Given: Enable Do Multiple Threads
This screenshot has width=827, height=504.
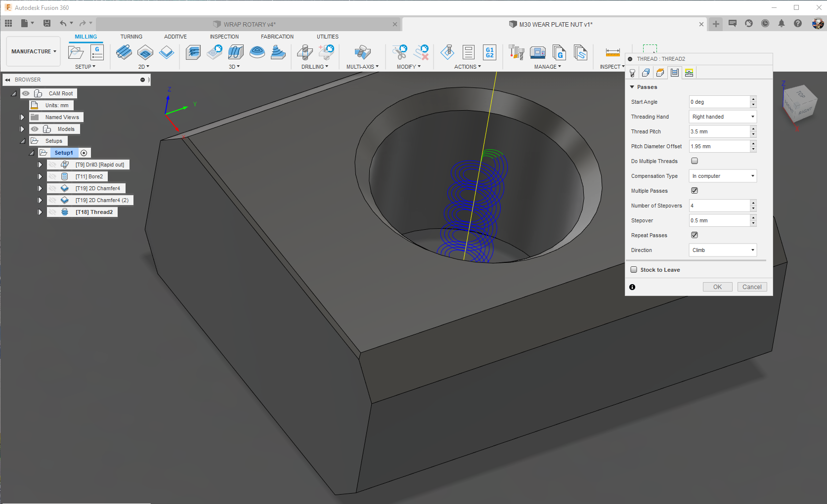Looking at the screenshot, I should click(x=694, y=161).
